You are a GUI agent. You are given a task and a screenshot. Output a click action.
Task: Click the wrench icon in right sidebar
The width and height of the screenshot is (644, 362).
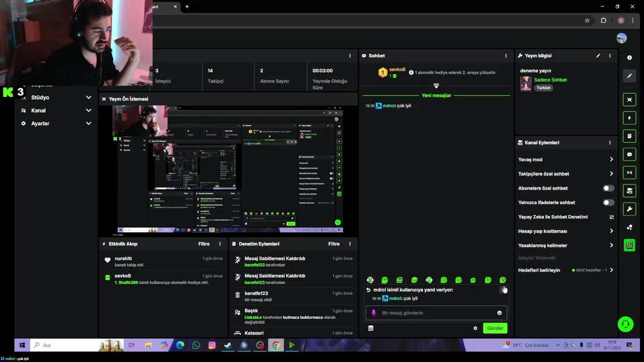[x=629, y=209]
